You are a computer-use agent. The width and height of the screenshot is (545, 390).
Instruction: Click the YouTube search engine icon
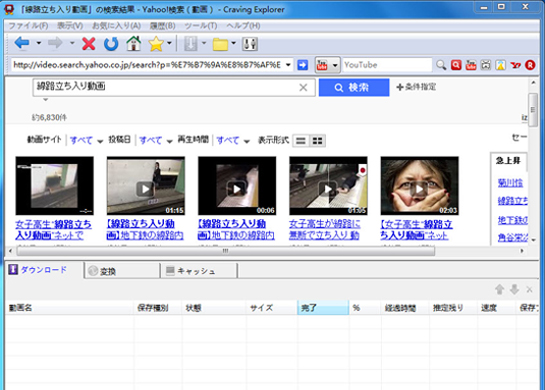[322, 65]
